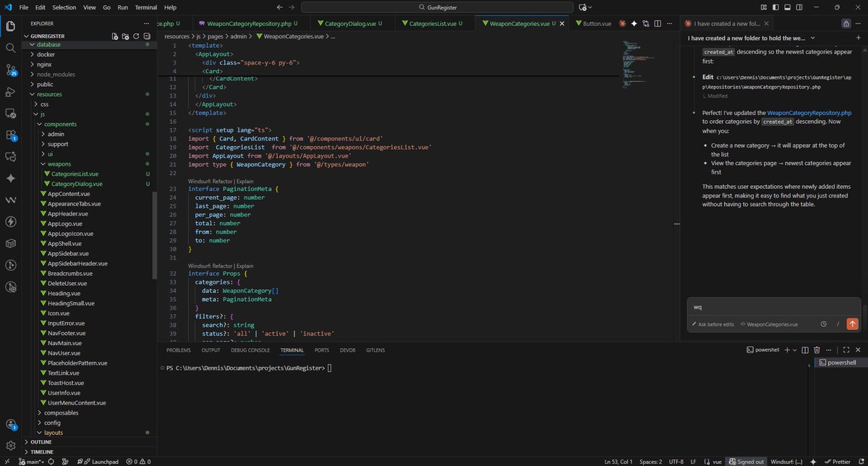Click the compare changes icon in editor toolbar
Screen dimensions: 868x466
tap(646, 23)
